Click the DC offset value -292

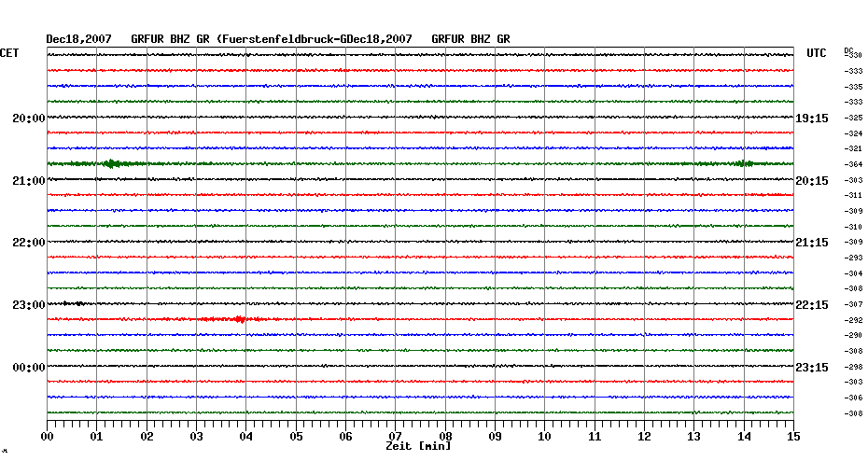point(853,320)
